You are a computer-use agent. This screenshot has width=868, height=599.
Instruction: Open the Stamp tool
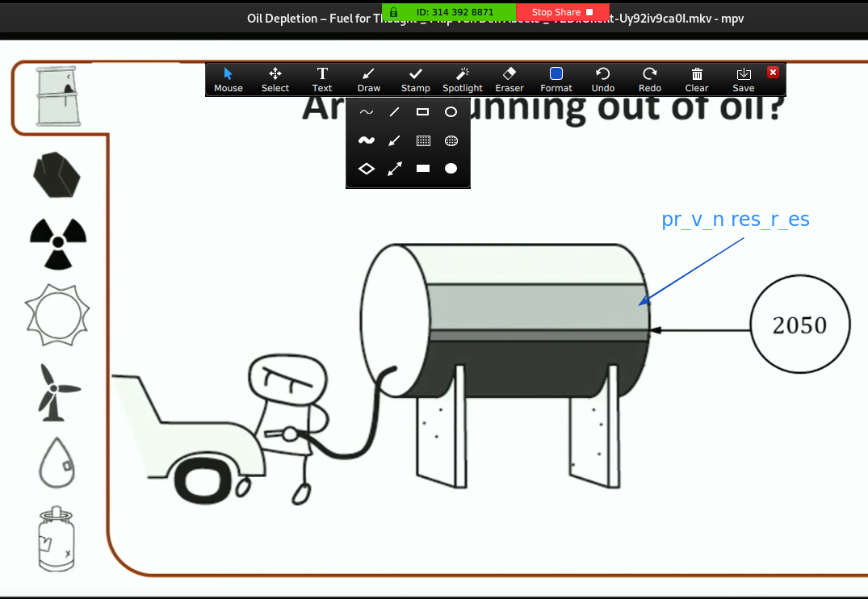click(416, 79)
